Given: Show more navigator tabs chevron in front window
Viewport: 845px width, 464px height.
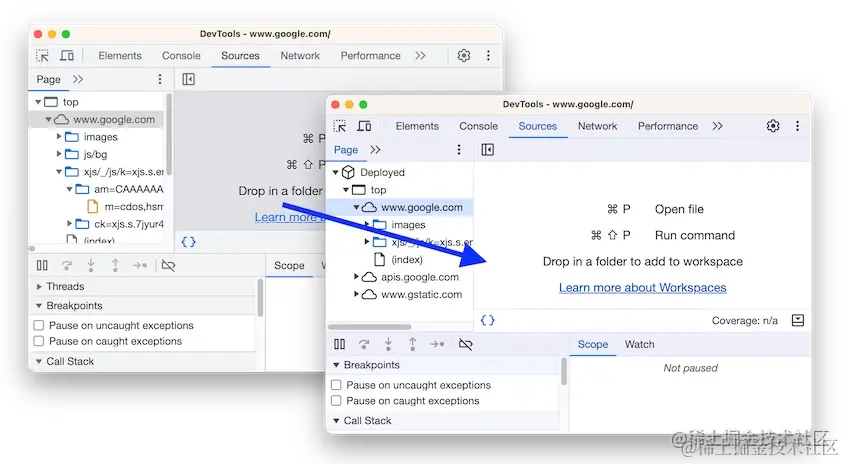Looking at the screenshot, I should tap(375, 150).
